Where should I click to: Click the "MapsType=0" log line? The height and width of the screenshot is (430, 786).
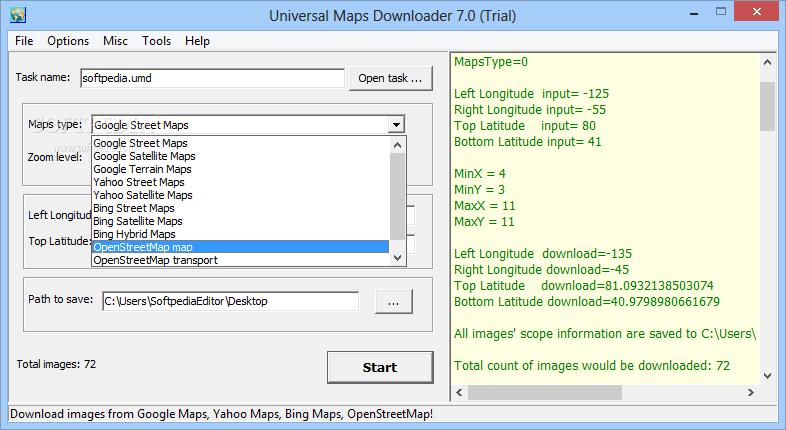tap(491, 62)
